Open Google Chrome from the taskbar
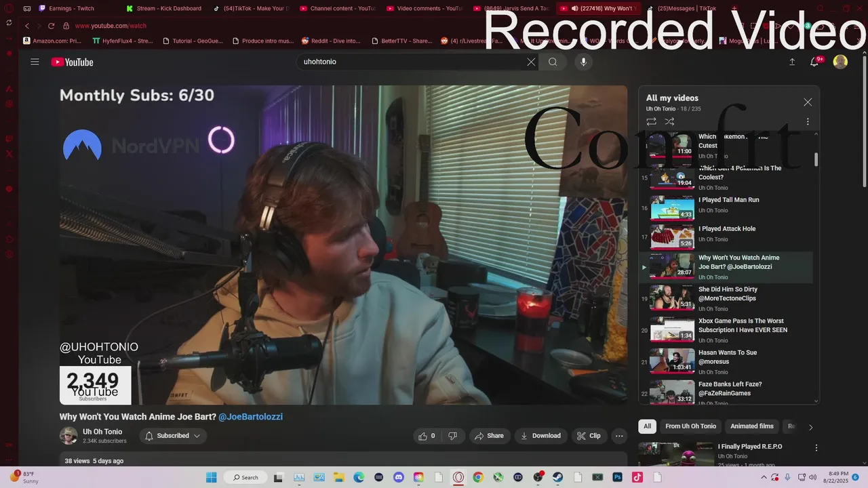Screen dimensions: 868x488 tap(478, 477)
